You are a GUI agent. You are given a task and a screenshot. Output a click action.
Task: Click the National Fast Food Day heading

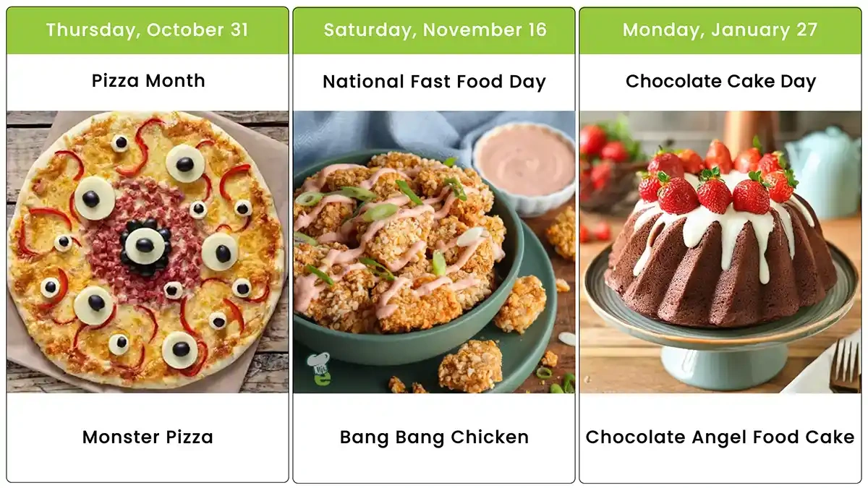pyautogui.click(x=434, y=82)
